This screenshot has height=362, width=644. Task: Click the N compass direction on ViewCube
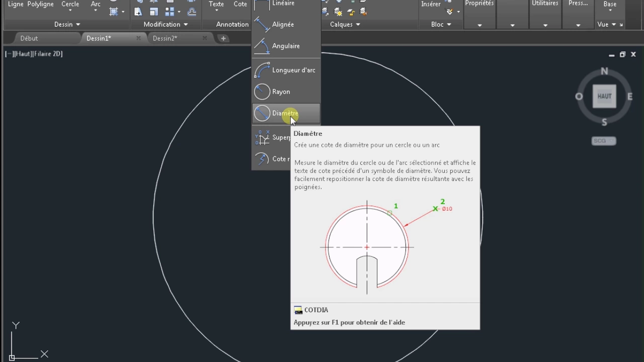pos(604,71)
